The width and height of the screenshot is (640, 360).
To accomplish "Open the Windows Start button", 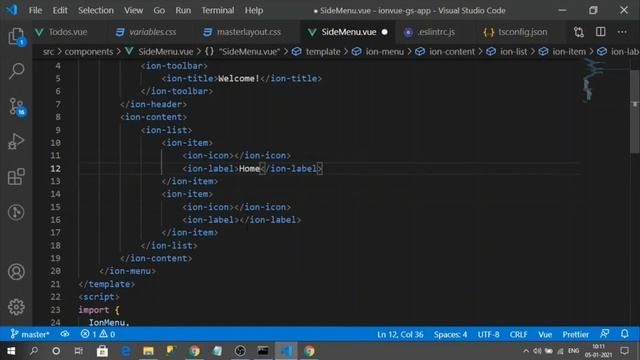I will (11, 351).
